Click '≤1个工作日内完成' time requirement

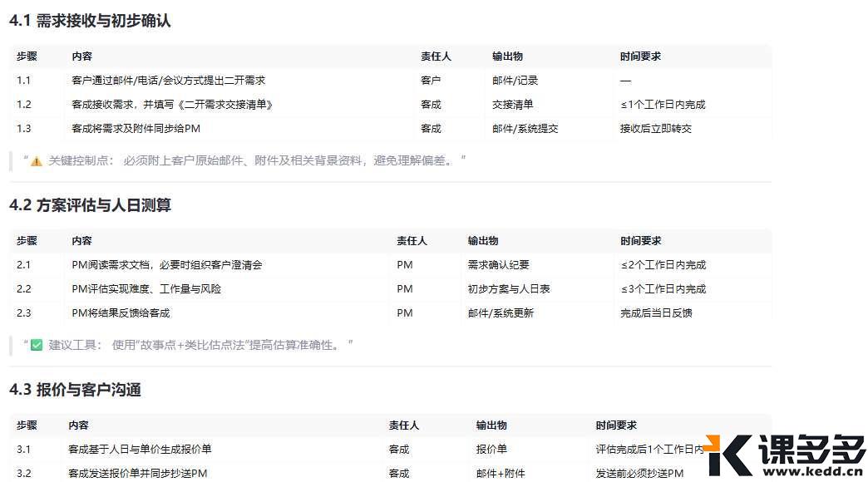click(x=663, y=105)
